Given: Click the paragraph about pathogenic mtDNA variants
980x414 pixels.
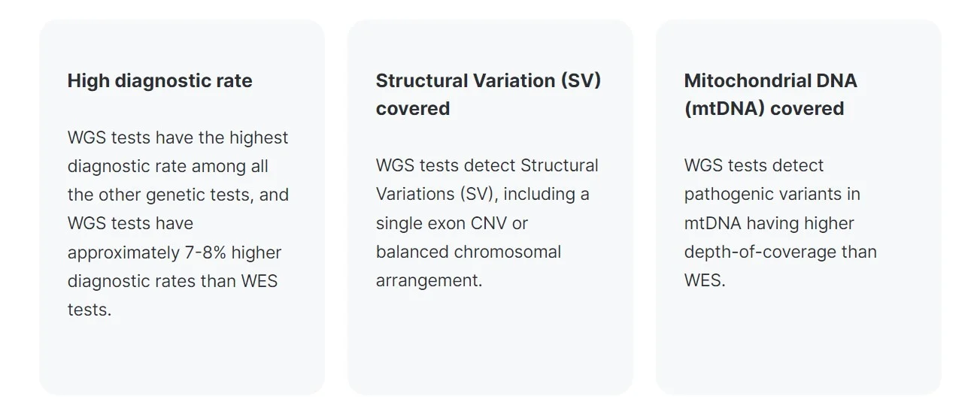Looking at the screenshot, I should pyautogui.click(x=780, y=222).
